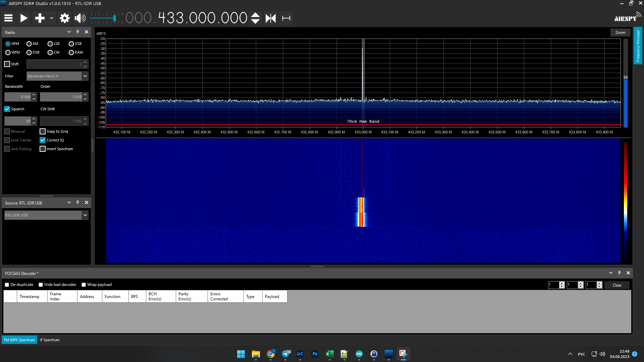
Task: Click Clear button in POCSAG Decoder
Action: (x=617, y=285)
